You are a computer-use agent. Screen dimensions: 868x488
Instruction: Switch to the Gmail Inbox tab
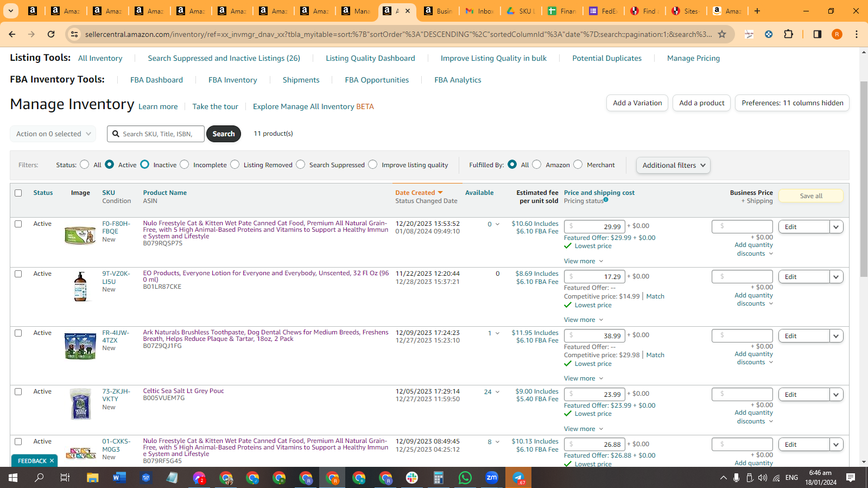click(x=479, y=11)
